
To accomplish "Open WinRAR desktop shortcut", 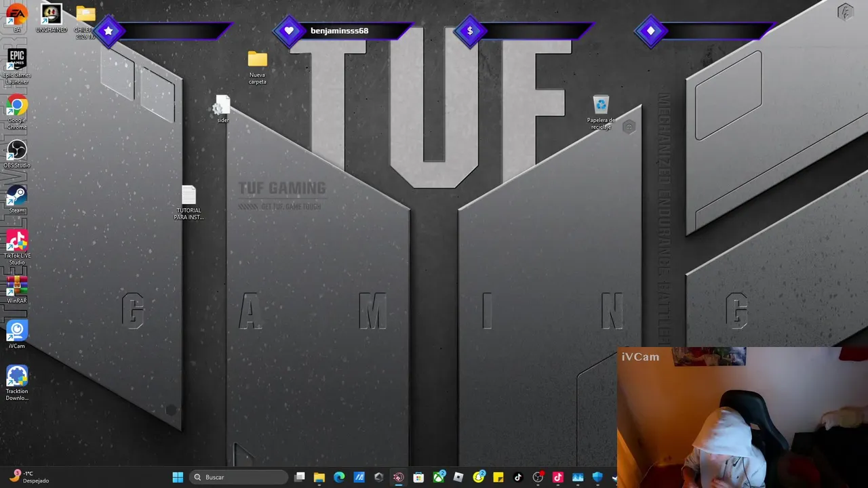I will pyautogui.click(x=17, y=289).
